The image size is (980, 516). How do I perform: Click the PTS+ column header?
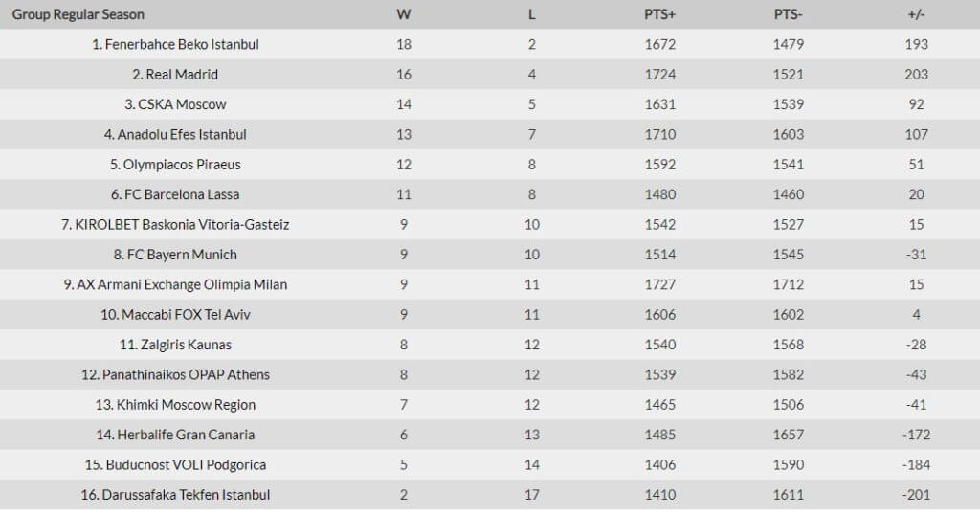pos(660,14)
